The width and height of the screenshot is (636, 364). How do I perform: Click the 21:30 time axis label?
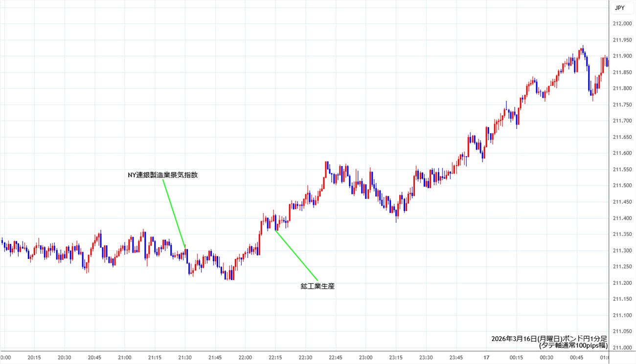[185, 358]
